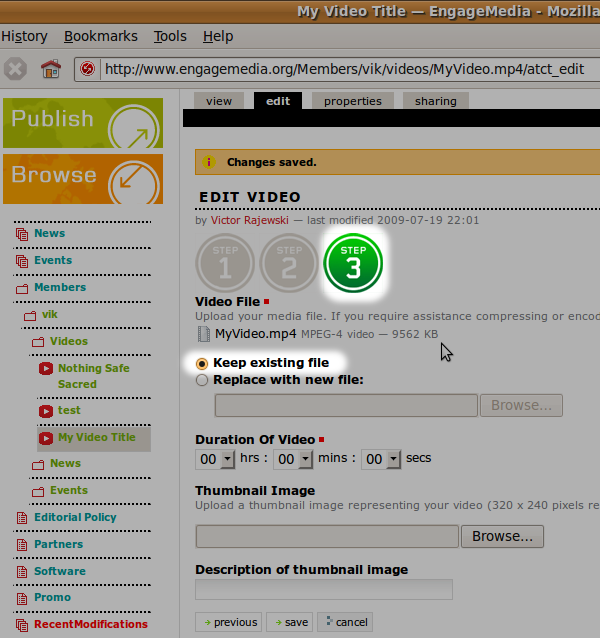Click the thumbnail image Browse button

point(502,536)
